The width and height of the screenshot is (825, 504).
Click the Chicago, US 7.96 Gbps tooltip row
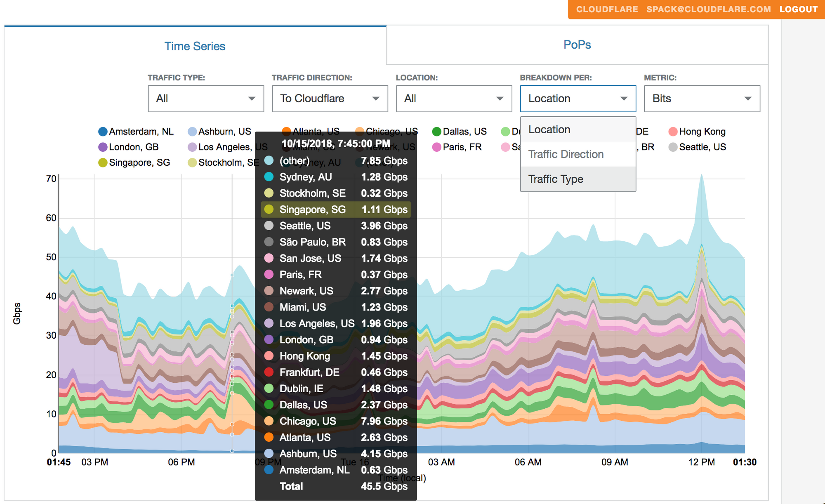336,421
